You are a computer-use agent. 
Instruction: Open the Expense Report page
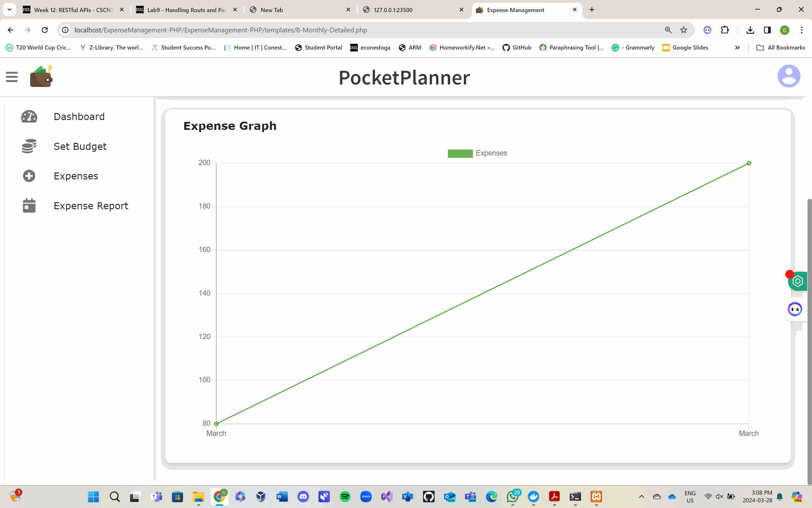pyautogui.click(x=91, y=205)
